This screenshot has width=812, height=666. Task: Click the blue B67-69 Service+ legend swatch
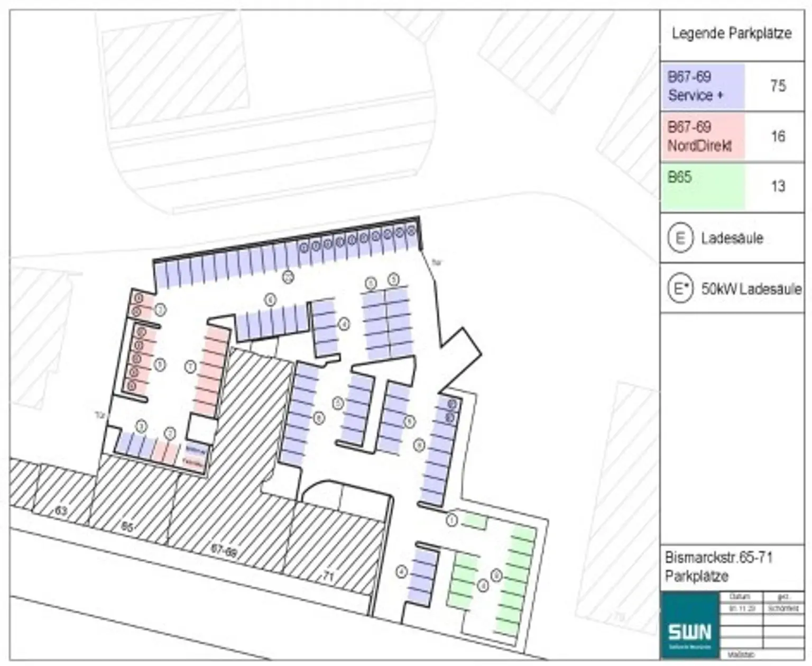(703, 86)
